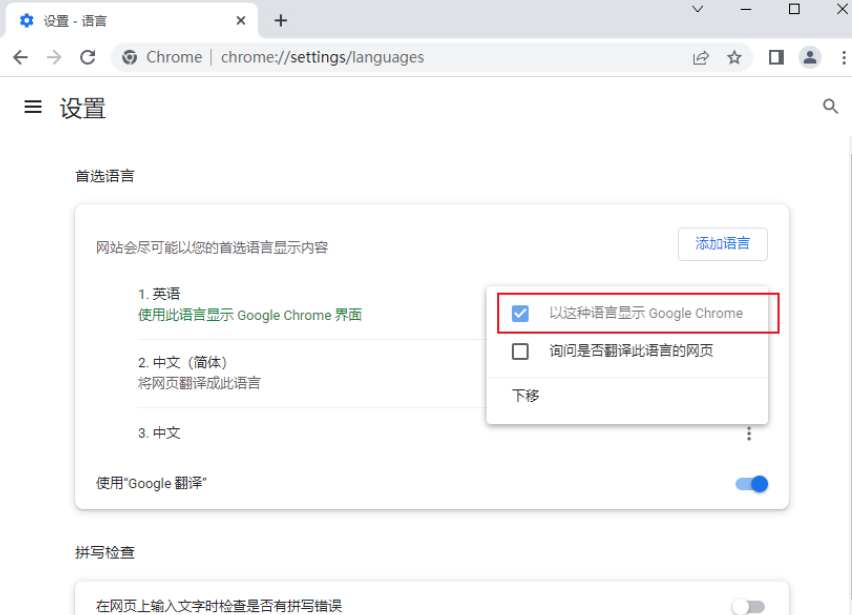Maximize the Chrome window
The width and height of the screenshot is (852, 615).
[x=794, y=9]
